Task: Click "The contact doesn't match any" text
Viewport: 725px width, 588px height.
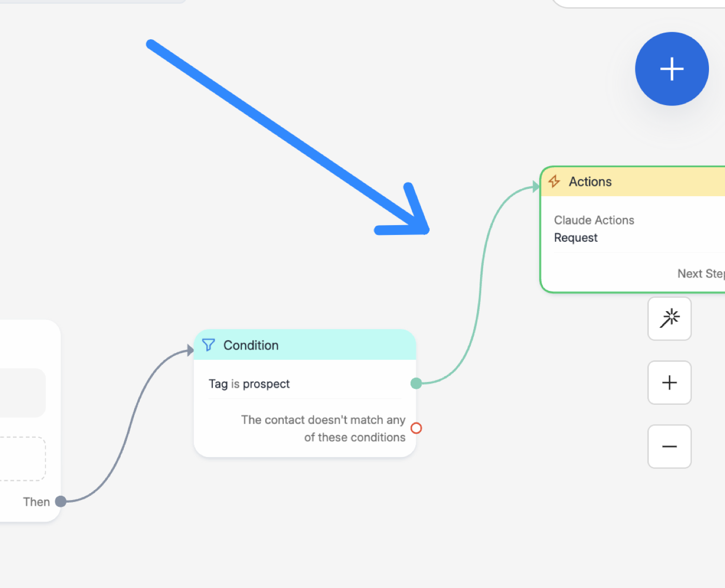Action: (323, 420)
